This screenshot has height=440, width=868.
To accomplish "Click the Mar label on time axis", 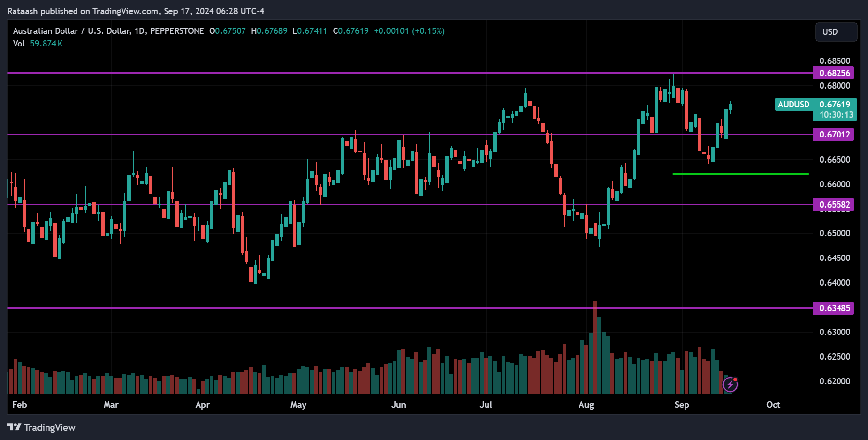I will coord(111,405).
